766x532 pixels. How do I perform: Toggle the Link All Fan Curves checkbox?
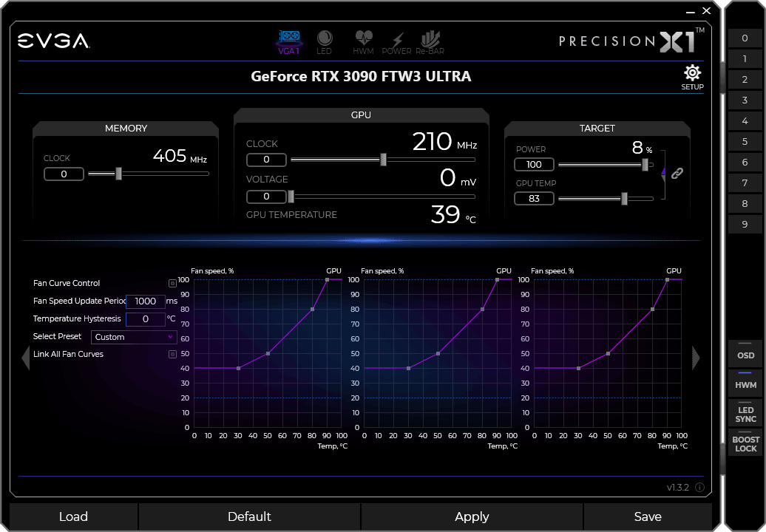tap(173, 354)
